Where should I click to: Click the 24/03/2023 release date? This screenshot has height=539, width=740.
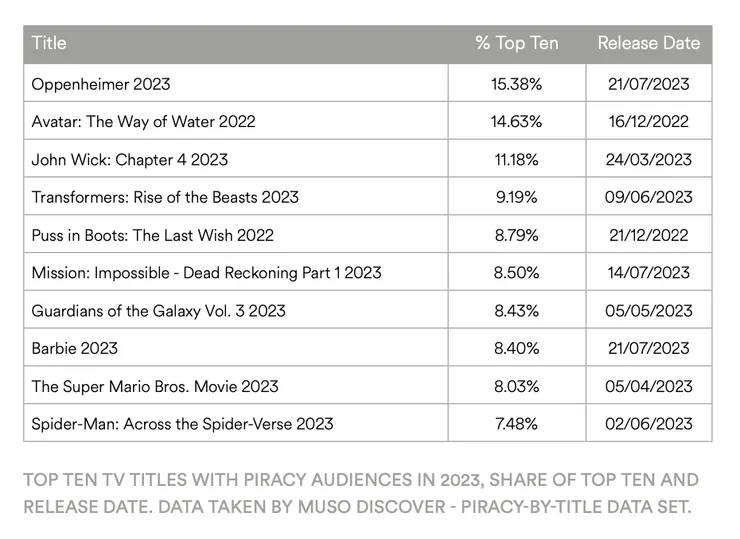point(648,160)
